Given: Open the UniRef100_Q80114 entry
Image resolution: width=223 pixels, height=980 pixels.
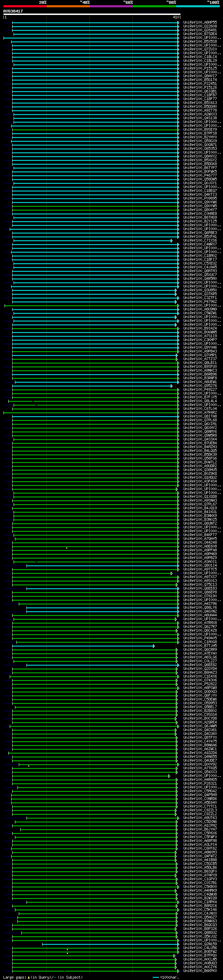Looking at the screenshot, I should point(200,566).
